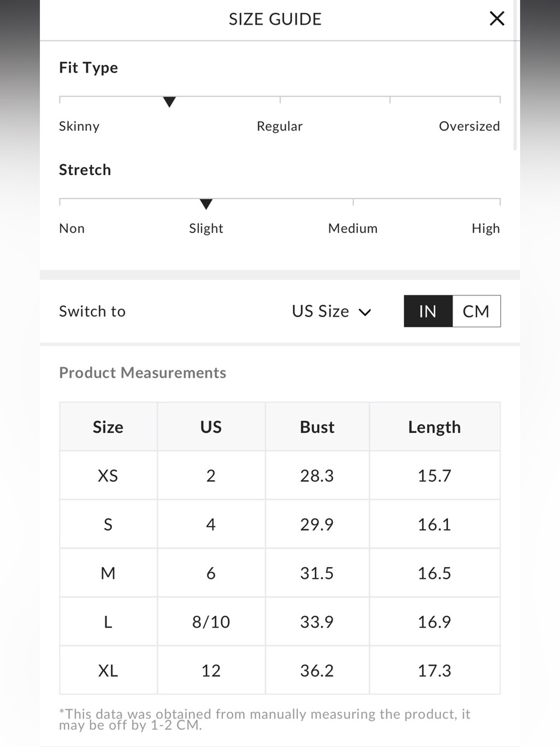The width and height of the screenshot is (560, 747).
Task: Open the US Size dropdown
Action: 332,311
